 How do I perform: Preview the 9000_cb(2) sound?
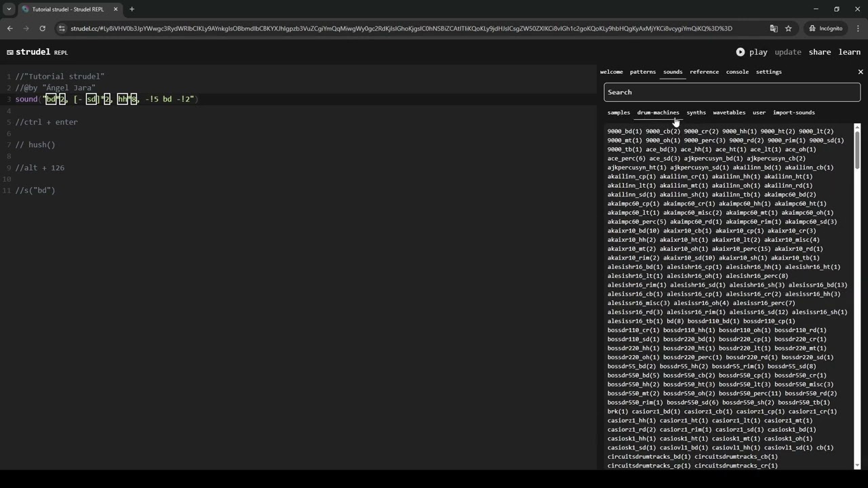click(663, 131)
